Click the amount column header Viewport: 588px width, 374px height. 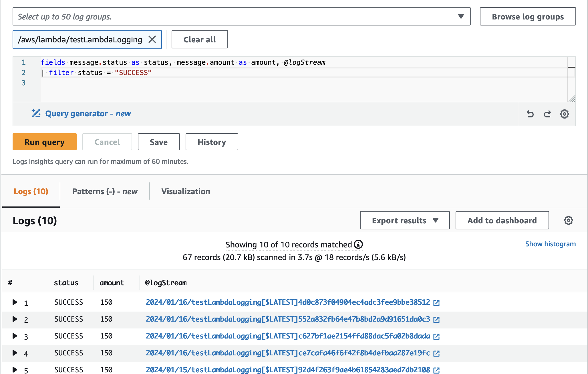coord(112,283)
